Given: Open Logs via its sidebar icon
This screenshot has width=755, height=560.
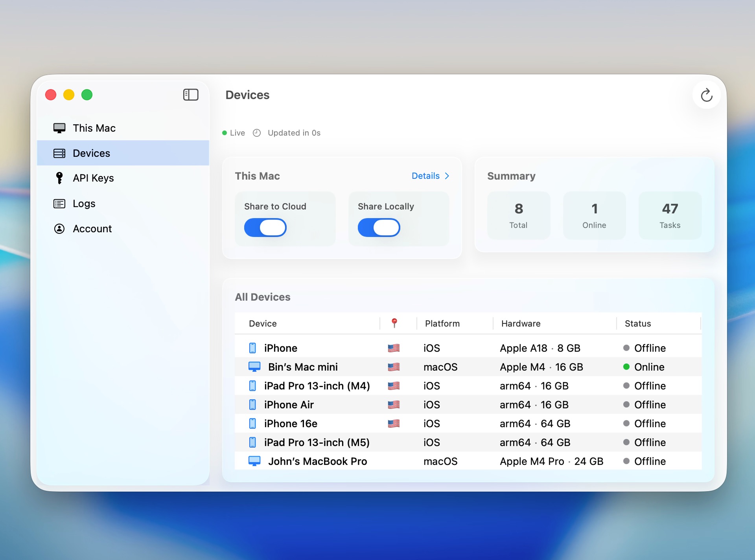Looking at the screenshot, I should point(59,203).
